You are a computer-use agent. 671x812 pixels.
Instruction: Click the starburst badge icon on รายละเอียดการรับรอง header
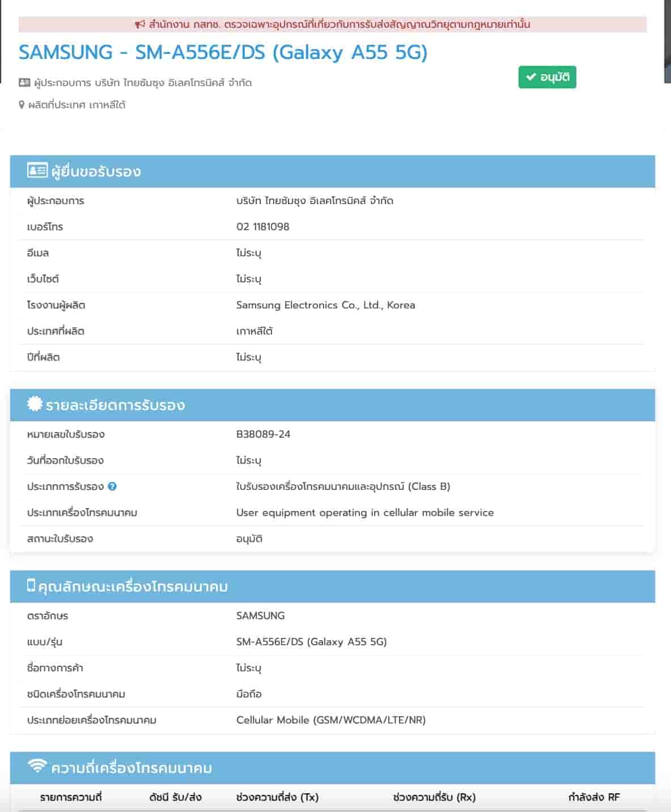click(34, 404)
